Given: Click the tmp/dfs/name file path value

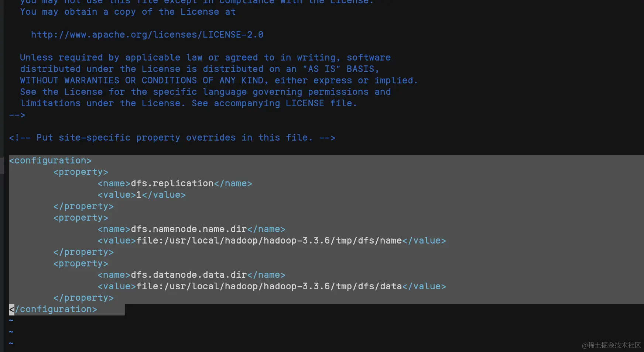Looking at the screenshot, I should pos(269,241).
